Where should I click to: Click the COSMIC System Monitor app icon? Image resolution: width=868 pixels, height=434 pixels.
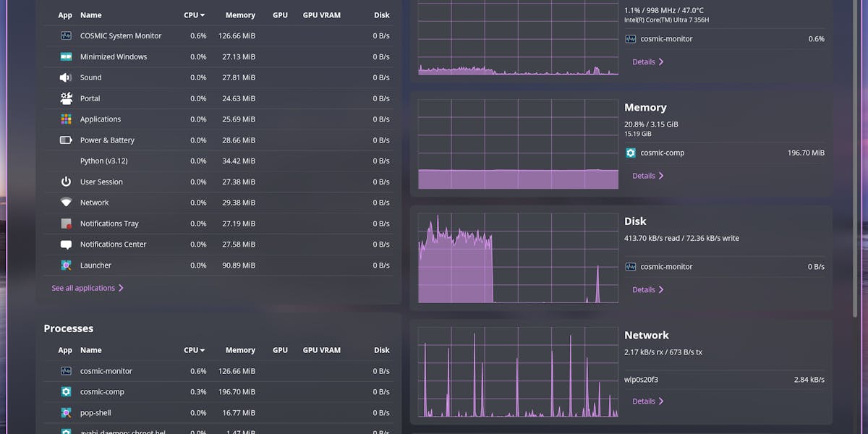(66, 35)
